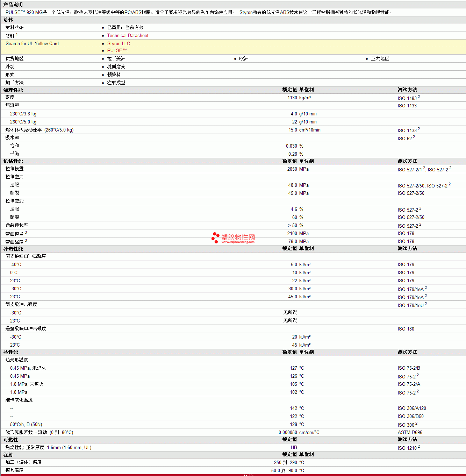466x476 pixels.
Task: Click the 260°C/5.0 kg melt flow condition
Action: (23, 122)
